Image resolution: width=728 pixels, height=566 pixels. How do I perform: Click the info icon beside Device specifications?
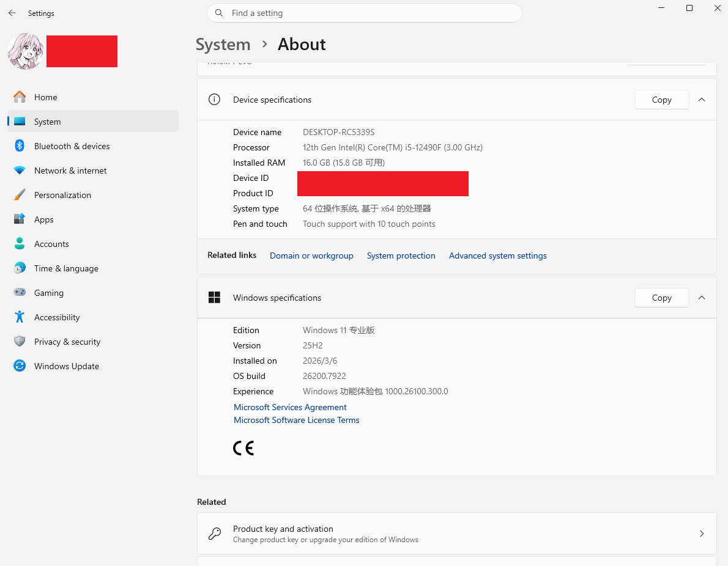click(x=215, y=99)
